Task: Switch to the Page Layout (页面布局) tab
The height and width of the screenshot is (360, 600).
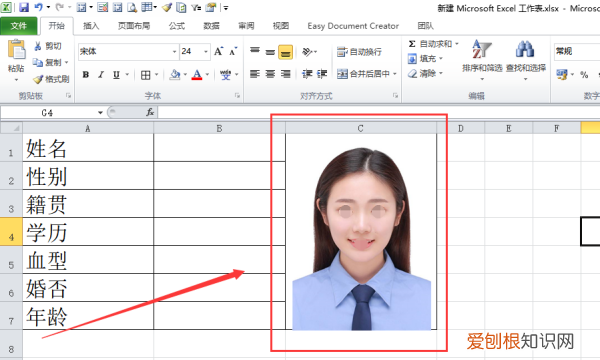Action: pyautogui.click(x=134, y=26)
